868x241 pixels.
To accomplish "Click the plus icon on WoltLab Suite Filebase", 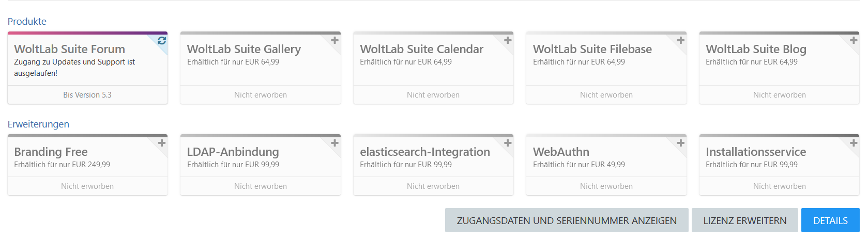I will tap(681, 40).
